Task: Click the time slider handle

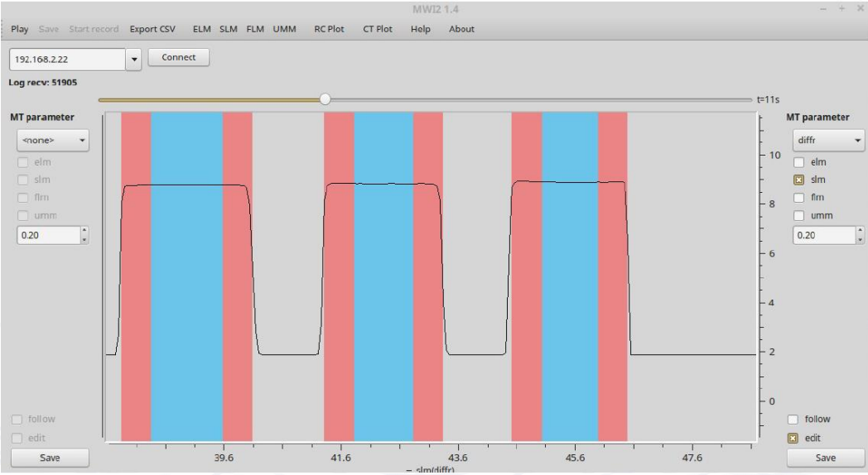Action: pyautogui.click(x=325, y=99)
